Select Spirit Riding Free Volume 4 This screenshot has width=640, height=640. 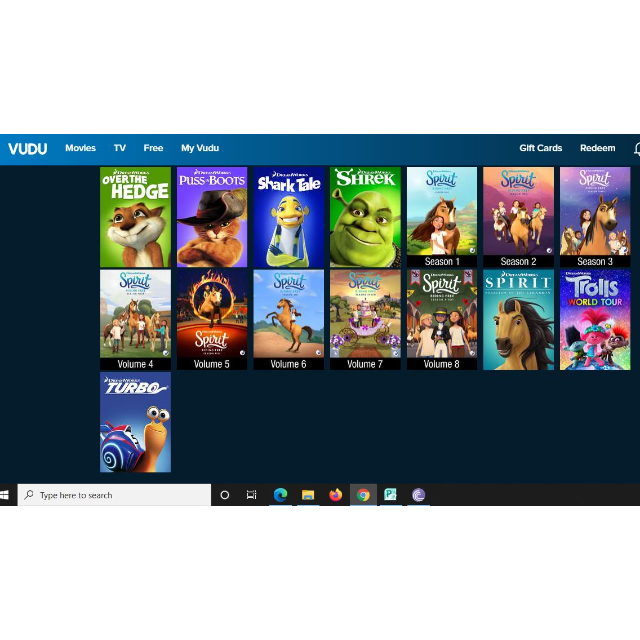136,320
